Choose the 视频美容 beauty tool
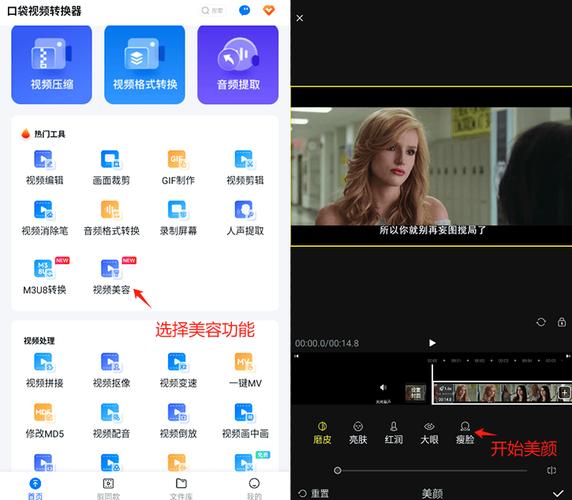Screen dimensions: 572x500 click(111, 277)
